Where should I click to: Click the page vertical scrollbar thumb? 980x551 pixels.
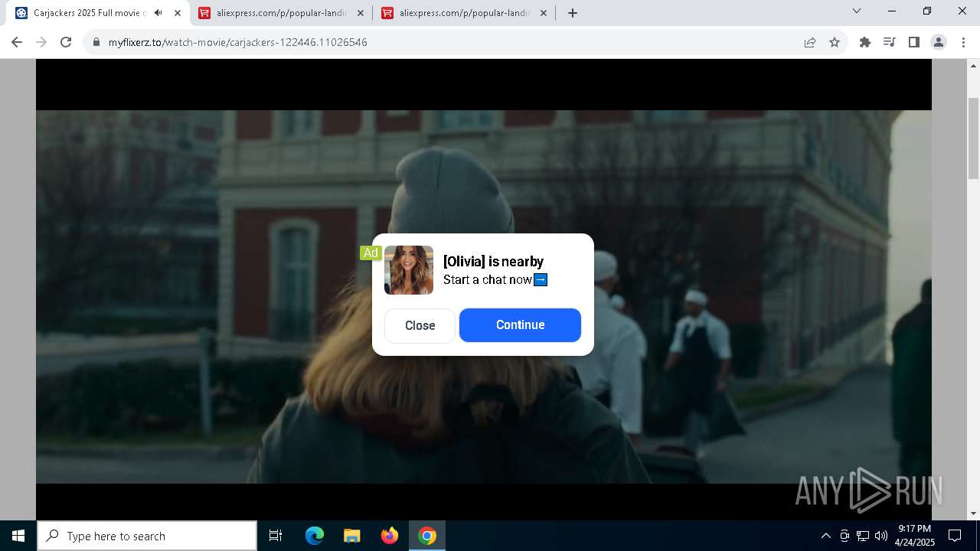click(974, 139)
